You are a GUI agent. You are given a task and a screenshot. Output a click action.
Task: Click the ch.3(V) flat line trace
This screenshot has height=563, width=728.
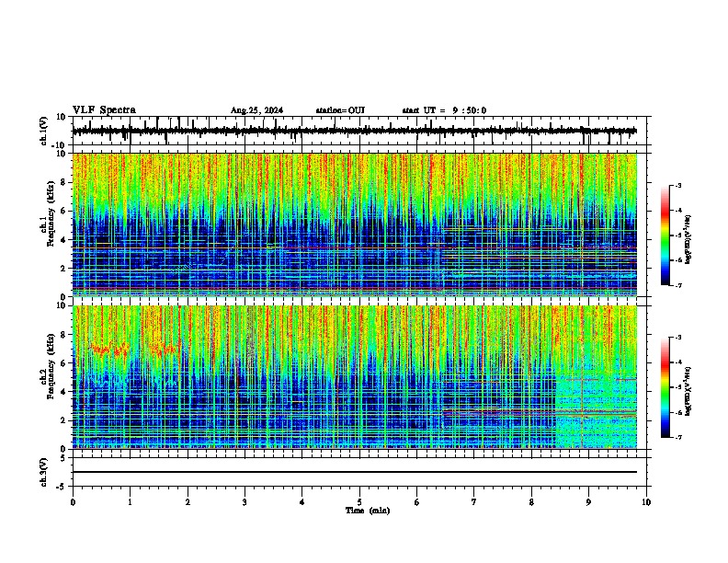pyautogui.click(x=355, y=472)
